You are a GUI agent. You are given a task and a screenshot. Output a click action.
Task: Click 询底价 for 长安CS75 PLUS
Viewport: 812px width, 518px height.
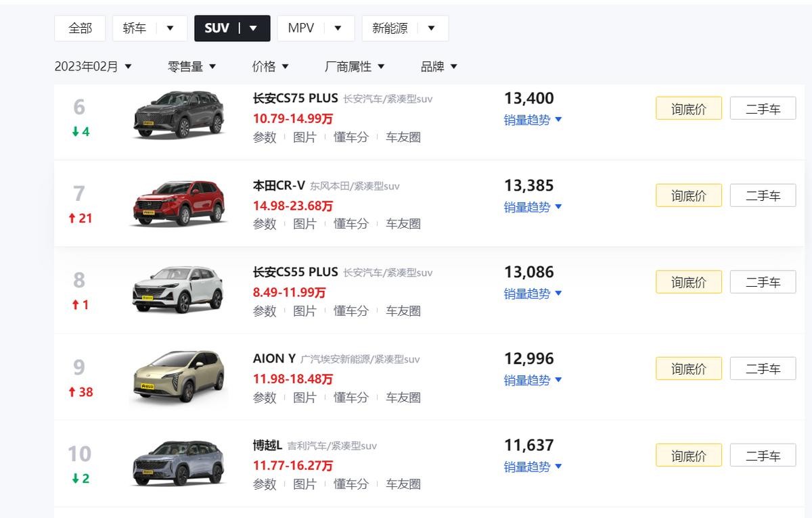[688, 109]
